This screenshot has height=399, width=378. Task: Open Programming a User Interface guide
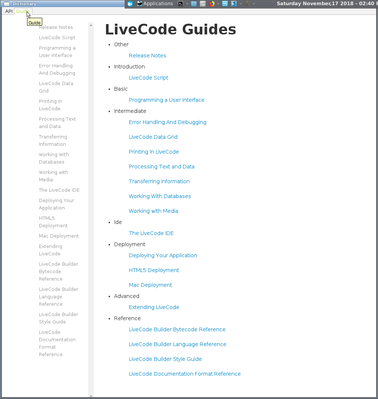(x=166, y=100)
